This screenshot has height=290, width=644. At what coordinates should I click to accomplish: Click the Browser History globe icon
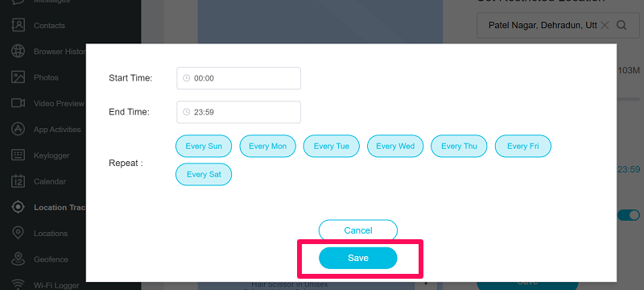tap(18, 52)
